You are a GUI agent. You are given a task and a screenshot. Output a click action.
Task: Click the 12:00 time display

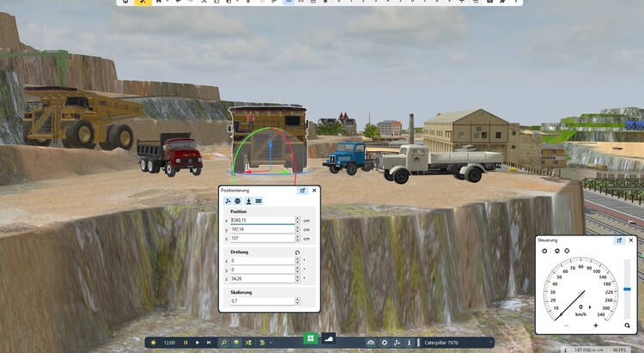[x=170, y=343]
